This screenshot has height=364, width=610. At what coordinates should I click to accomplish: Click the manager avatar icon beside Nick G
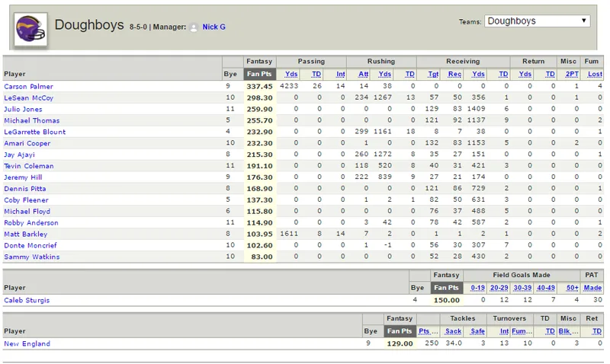[x=194, y=27]
